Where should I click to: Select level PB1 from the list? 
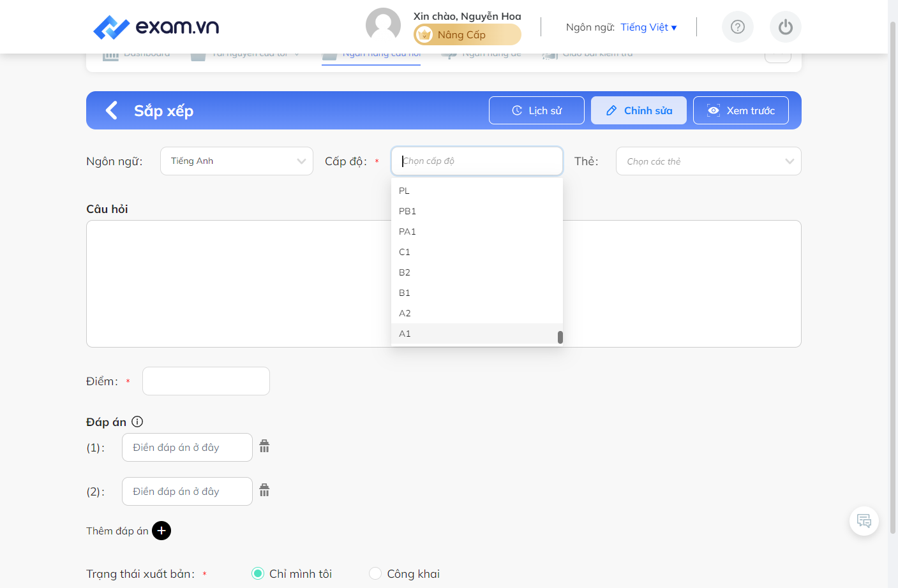(477, 211)
